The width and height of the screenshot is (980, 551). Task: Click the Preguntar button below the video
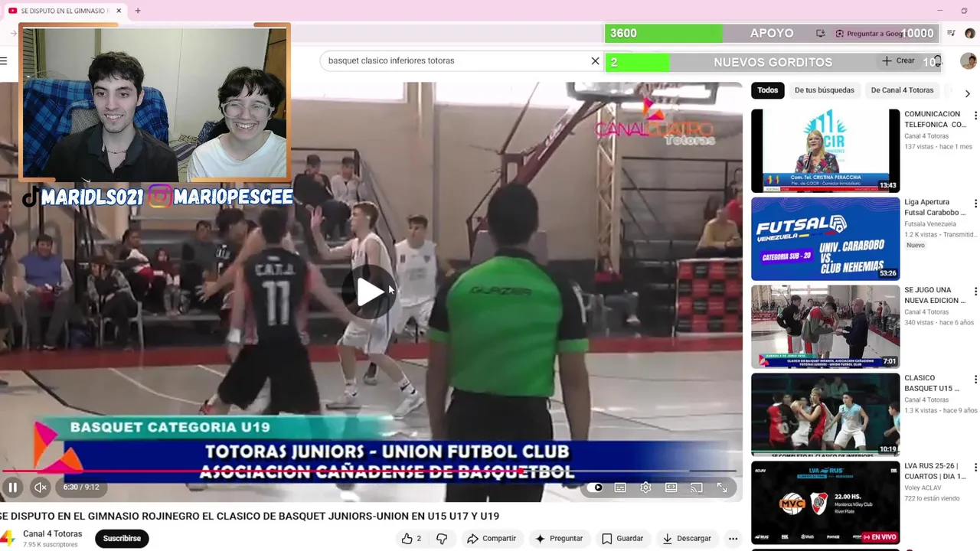[558, 539]
